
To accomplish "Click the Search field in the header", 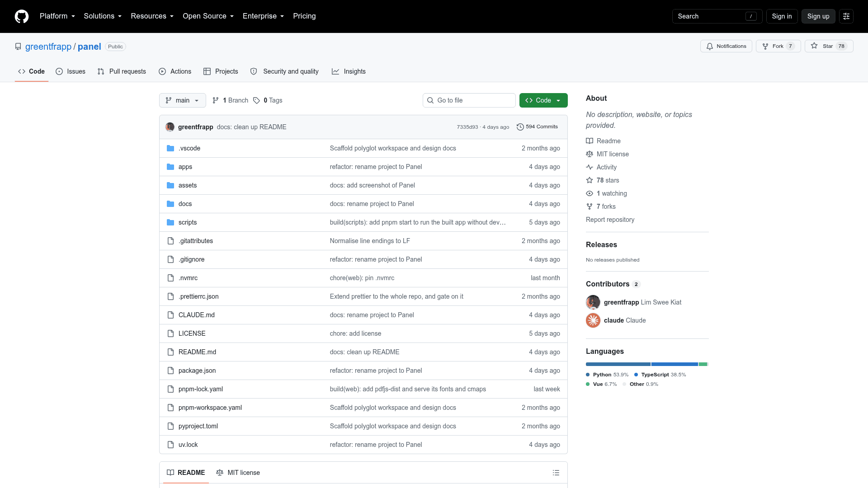I will coord(717,16).
